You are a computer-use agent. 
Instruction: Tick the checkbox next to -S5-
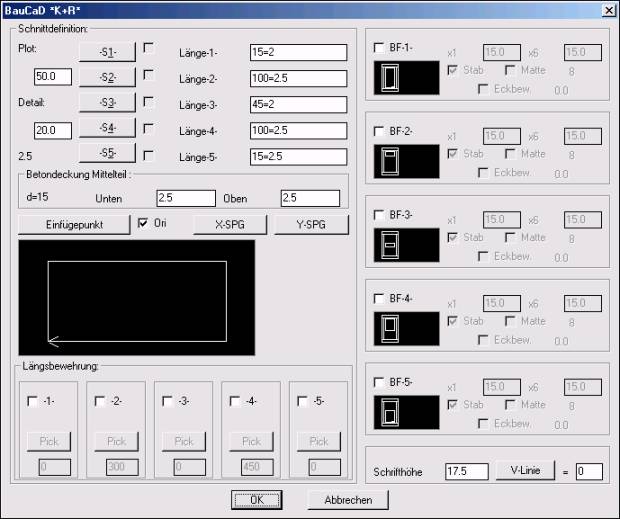tap(148, 155)
